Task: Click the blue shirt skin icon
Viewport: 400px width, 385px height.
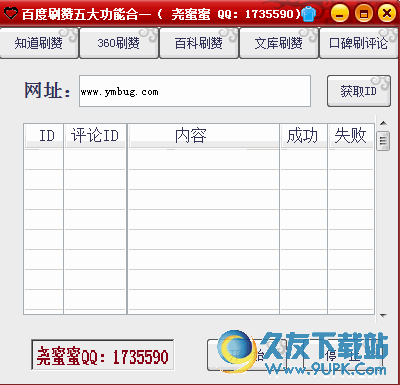Action: [x=308, y=14]
